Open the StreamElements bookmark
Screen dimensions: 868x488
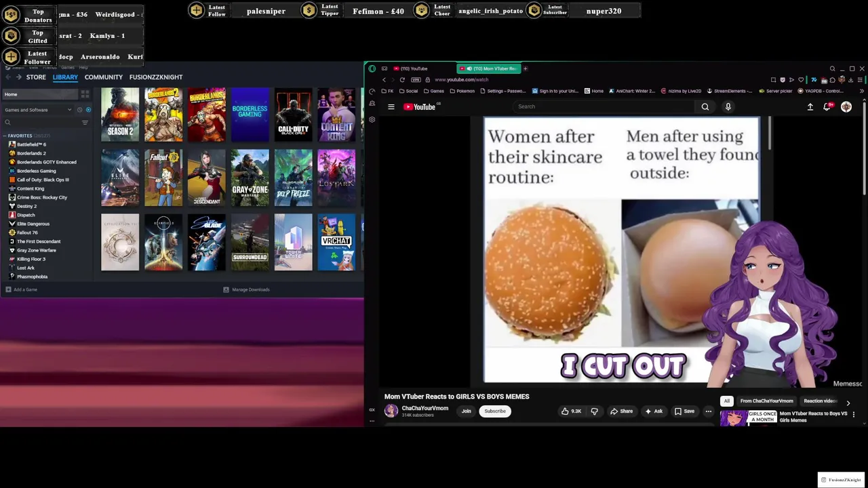[x=729, y=91]
